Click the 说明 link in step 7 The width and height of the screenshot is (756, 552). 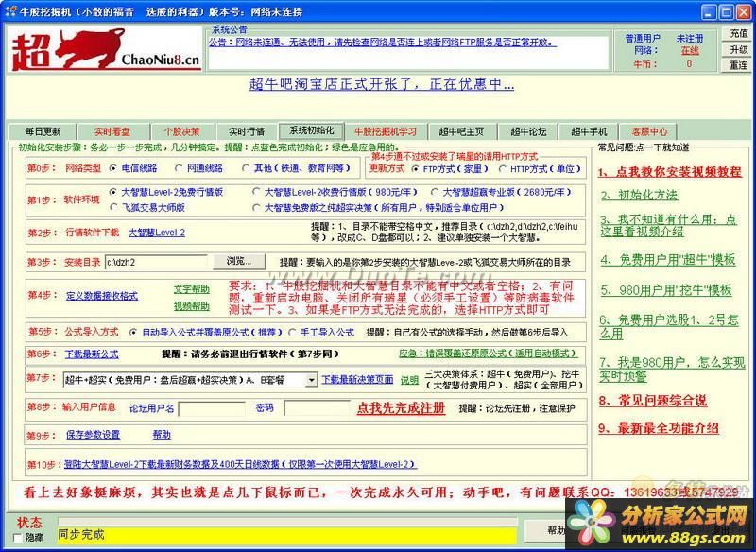coord(409,380)
